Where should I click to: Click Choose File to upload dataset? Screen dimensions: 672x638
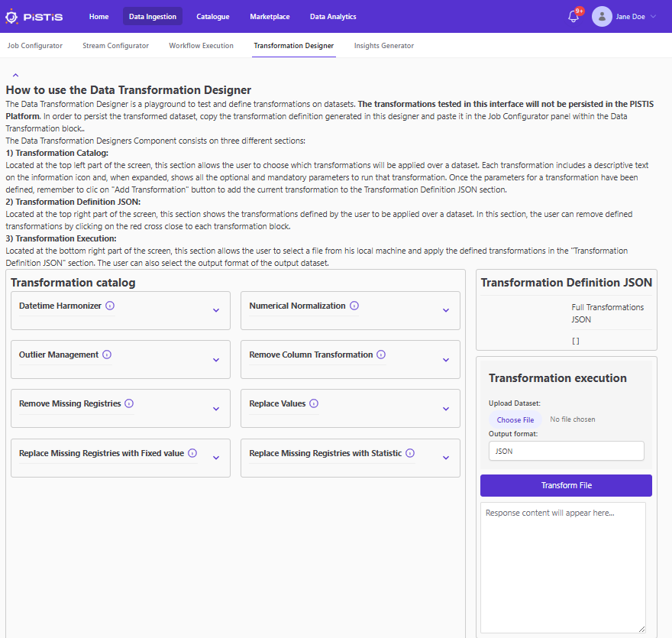(515, 419)
